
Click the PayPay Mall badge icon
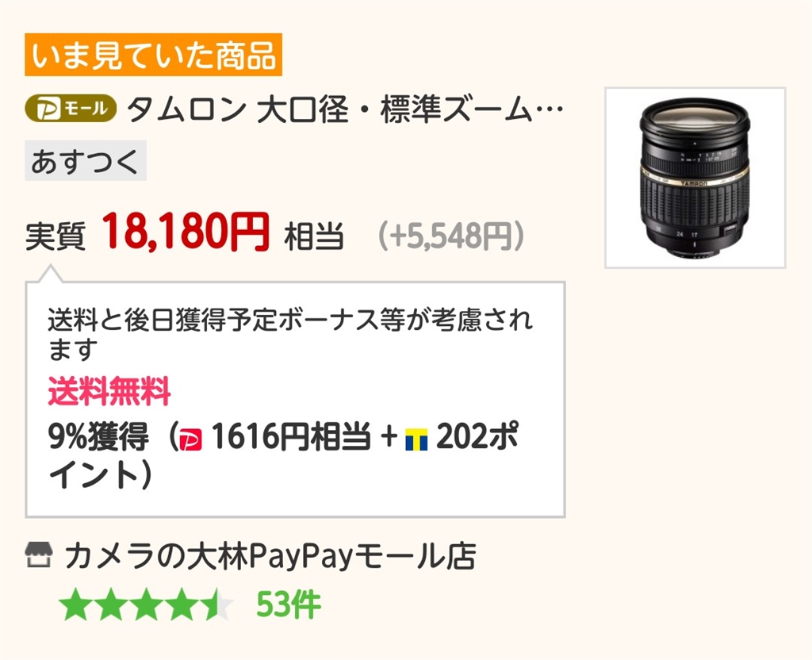(x=71, y=109)
